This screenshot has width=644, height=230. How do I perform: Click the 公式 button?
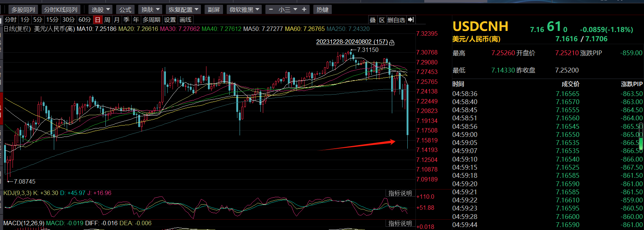click(x=125, y=10)
